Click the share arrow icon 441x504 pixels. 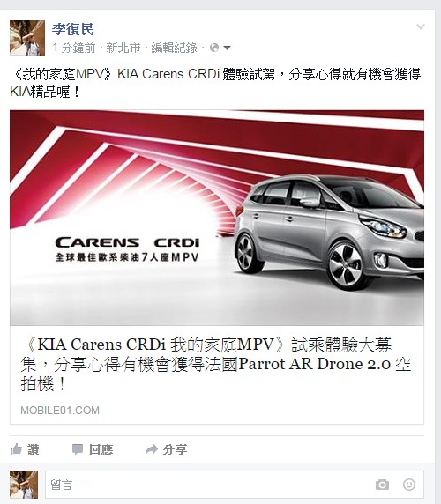click(152, 449)
